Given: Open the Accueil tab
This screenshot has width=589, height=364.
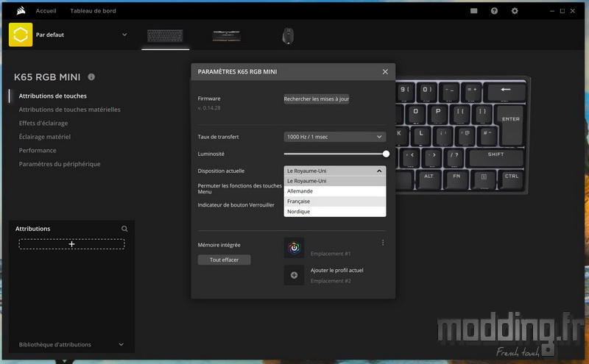Looking at the screenshot, I should (46, 11).
